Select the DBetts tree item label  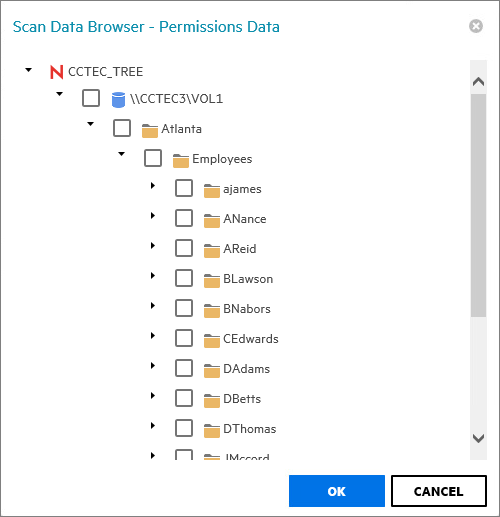pos(242,399)
